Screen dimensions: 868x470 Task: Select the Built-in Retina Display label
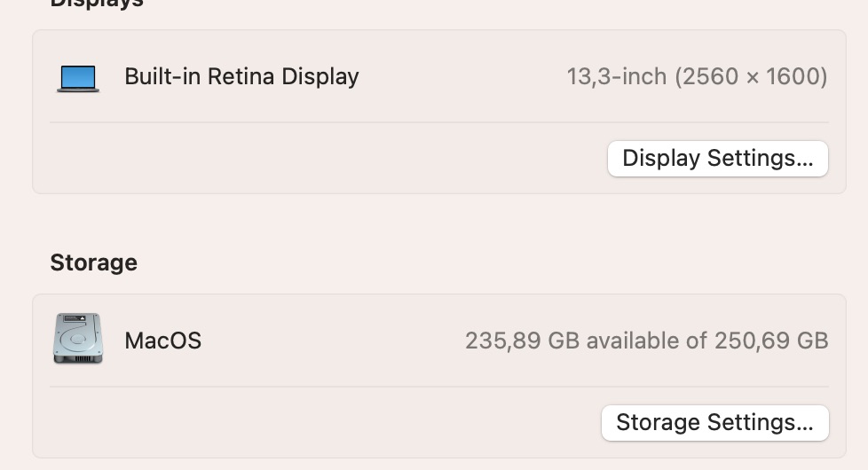point(241,77)
